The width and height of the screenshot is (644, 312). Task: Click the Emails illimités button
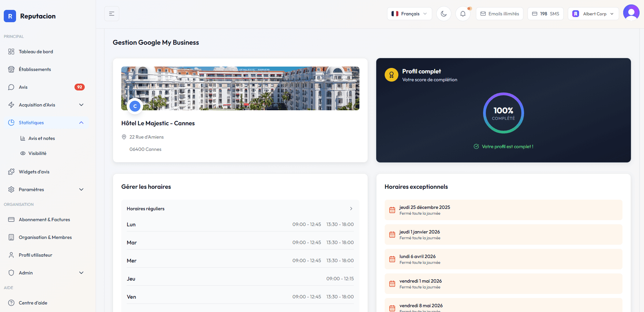coord(499,13)
